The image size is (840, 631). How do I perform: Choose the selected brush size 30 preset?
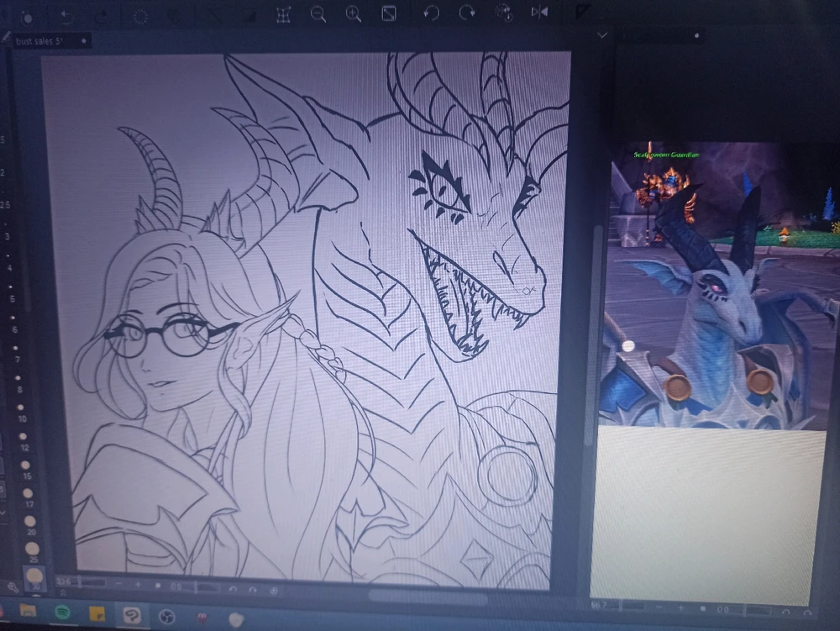pos(34,580)
